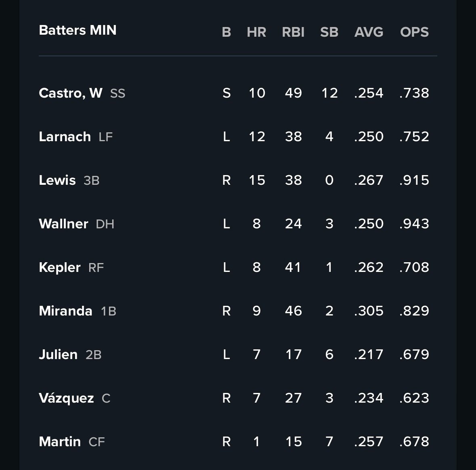Select Wallner's .943 OPS value

point(414,224)
